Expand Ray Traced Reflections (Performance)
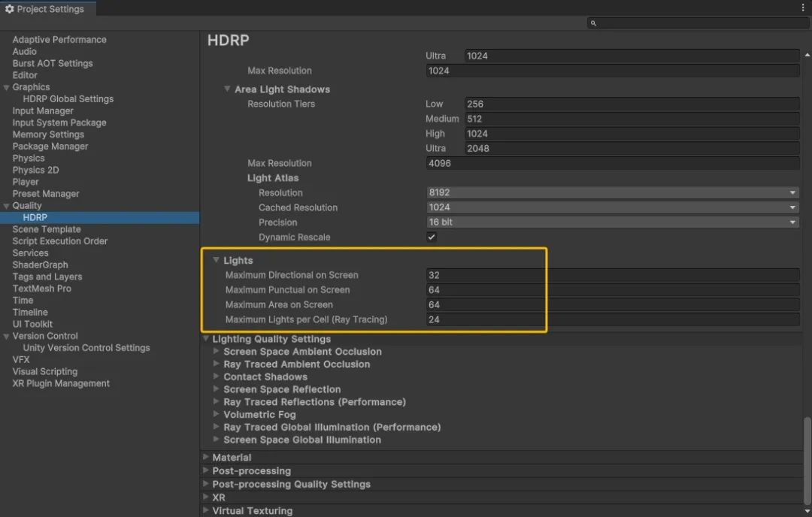The width and height of the screenshot is (812, 517). (x=216, y=401)
